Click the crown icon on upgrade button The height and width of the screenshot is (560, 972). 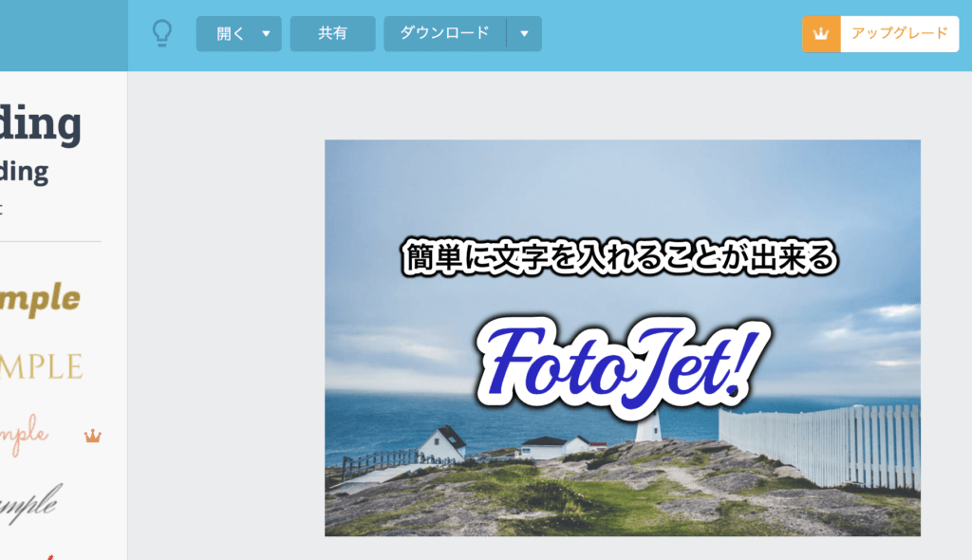pos(821,34)
